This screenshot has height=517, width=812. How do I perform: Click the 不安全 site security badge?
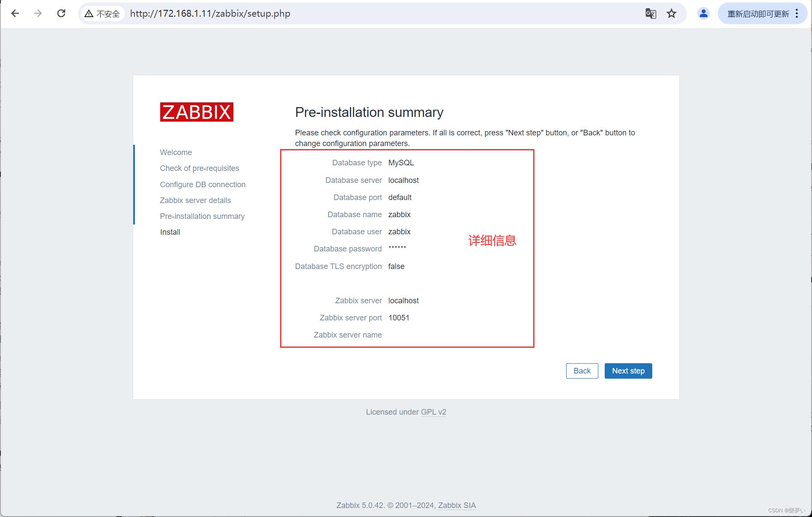click(x=102, y=13)
